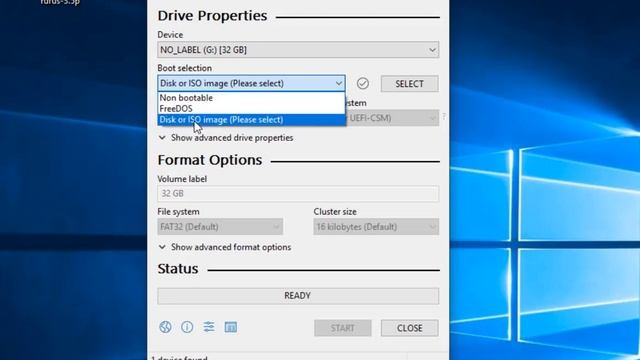Screen dimensions: 640x360
Task: Click the Format Options heading
Action: [x=210, y=160]
